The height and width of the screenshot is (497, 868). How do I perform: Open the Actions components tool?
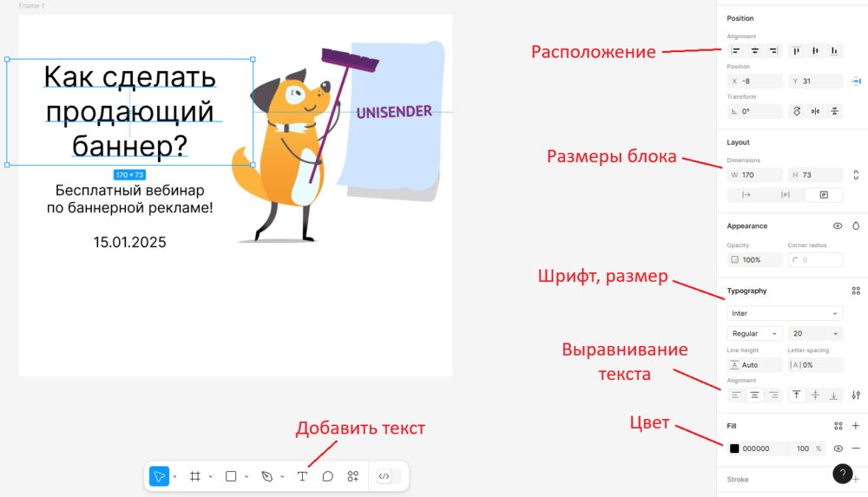tap(353, 476)
